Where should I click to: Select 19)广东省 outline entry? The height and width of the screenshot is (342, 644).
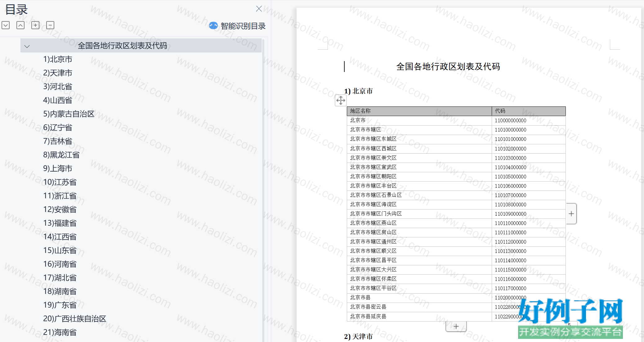coord(60,305)
